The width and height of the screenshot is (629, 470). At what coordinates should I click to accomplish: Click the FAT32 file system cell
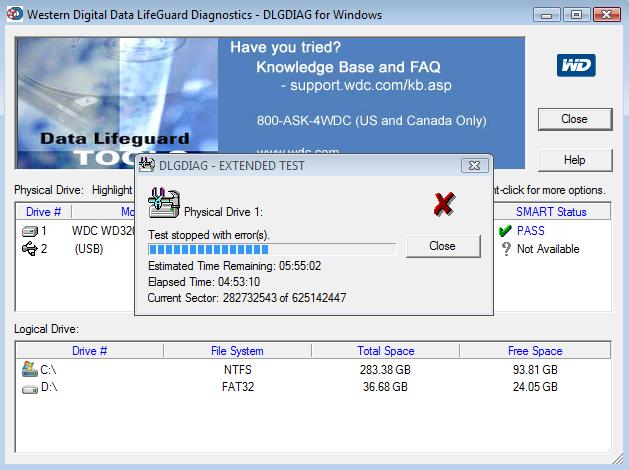click(238, 387)
